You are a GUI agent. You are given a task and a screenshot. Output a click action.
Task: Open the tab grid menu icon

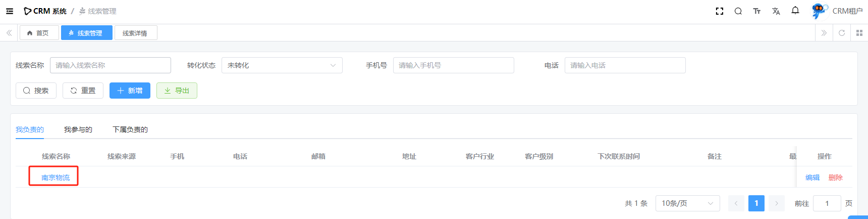(x=859, y=33)
